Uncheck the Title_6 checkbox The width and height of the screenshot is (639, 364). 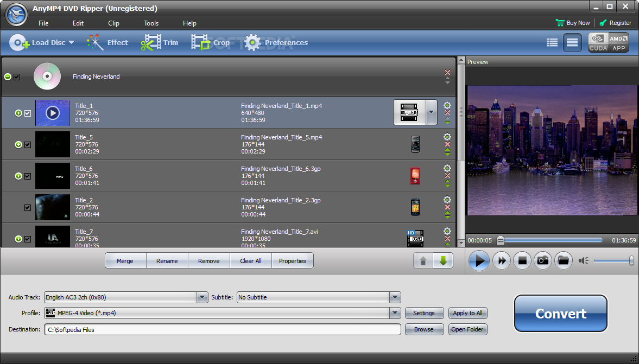(x=28, y=176)
